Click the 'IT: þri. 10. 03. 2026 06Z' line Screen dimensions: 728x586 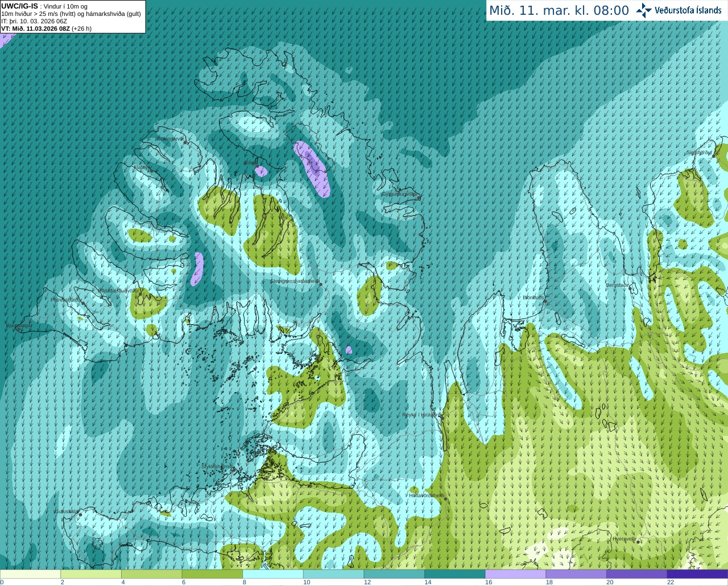coord(34,21)
